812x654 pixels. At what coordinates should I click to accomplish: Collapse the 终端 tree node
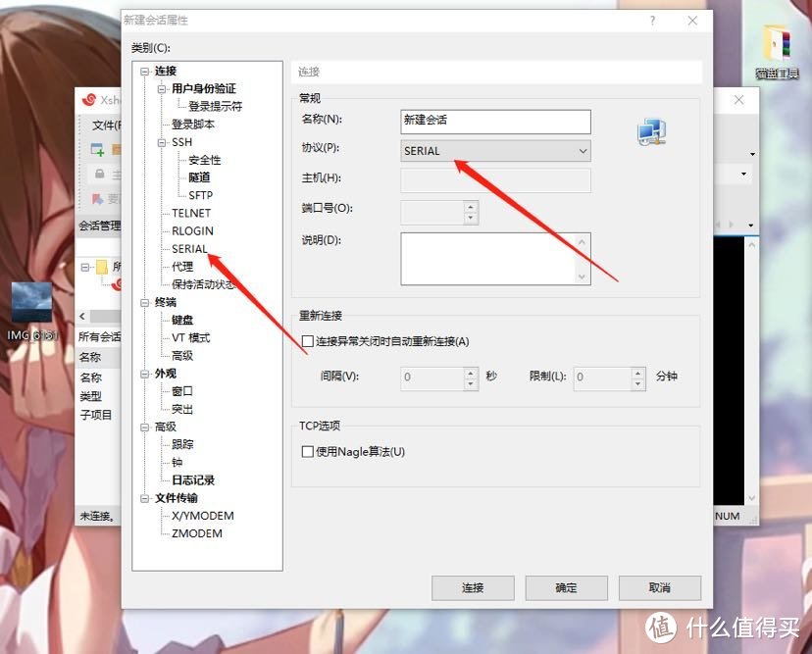click(x=144, y=302)
